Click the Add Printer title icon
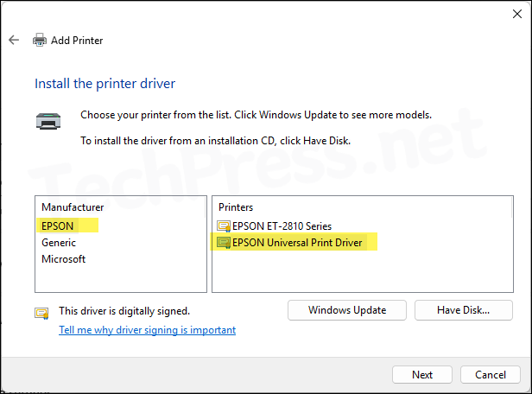Image resolution: width=532 pixels, height=394 pixels. (x=40, y=40)
